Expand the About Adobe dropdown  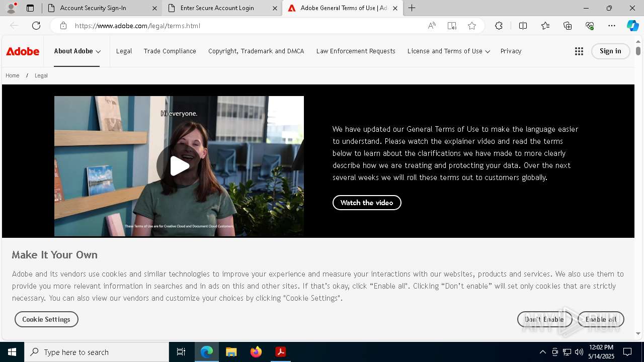[x=77, y=51]
